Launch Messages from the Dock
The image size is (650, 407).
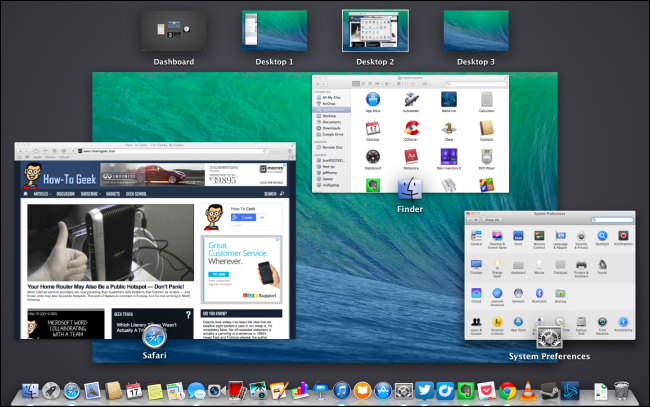pyautogui.click(x=196, y=391)
